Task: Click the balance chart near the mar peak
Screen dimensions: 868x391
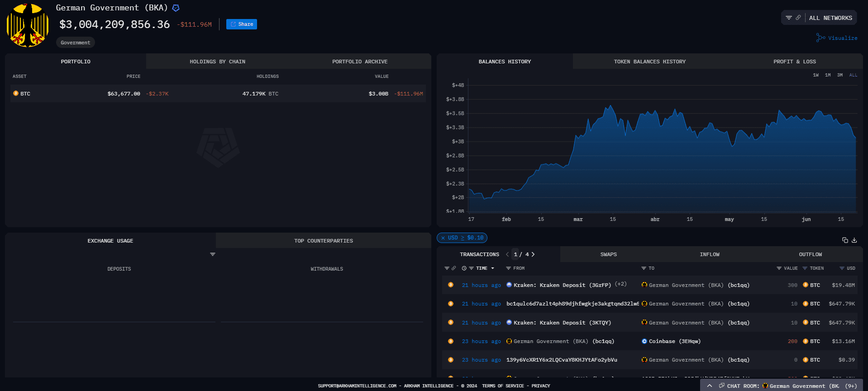Action: (610, 107)
